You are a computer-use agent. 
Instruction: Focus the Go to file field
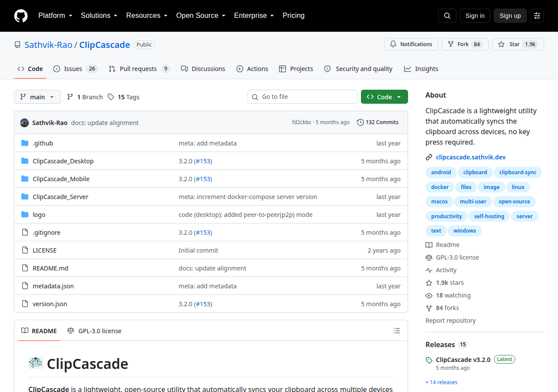[x=303, y=97]
